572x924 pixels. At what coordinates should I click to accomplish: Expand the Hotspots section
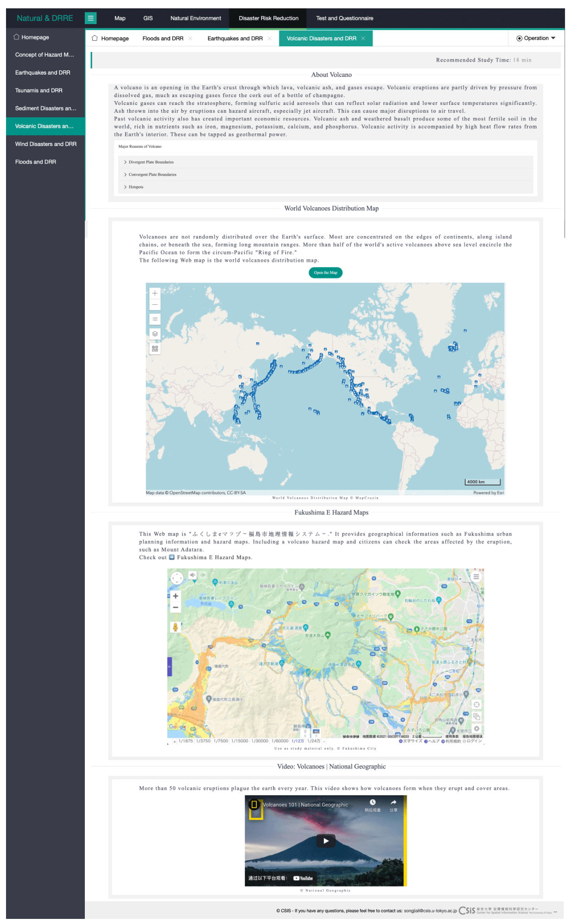[x=136, y=187]
